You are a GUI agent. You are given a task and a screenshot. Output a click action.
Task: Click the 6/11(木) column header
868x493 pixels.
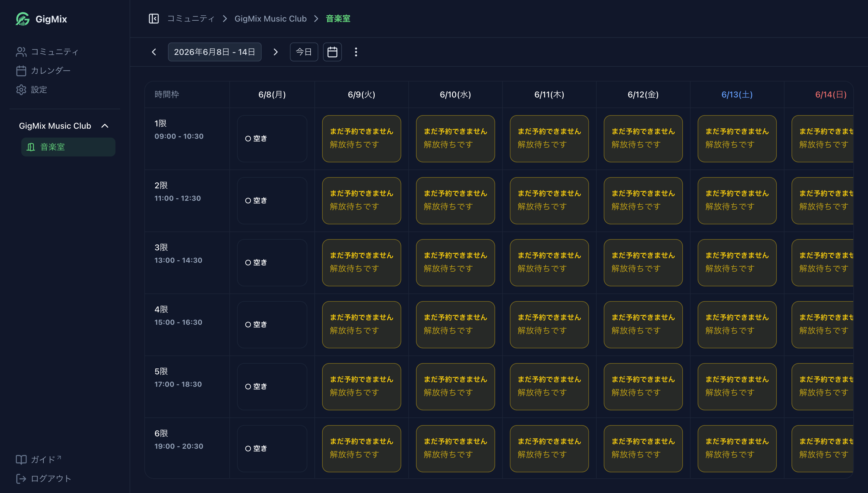click(x=549, y=94)
